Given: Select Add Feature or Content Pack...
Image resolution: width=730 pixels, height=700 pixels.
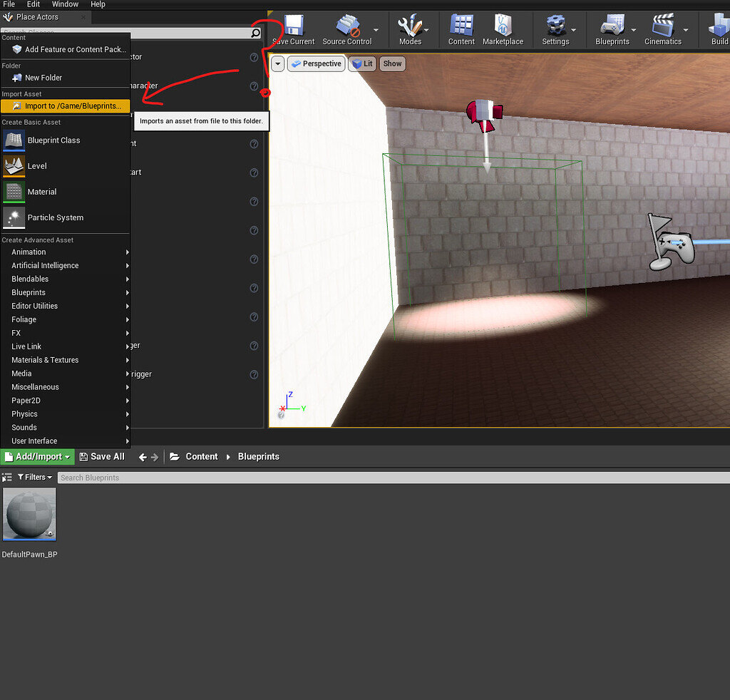Looking at the screenshot, I should click(x=65, y=49).
